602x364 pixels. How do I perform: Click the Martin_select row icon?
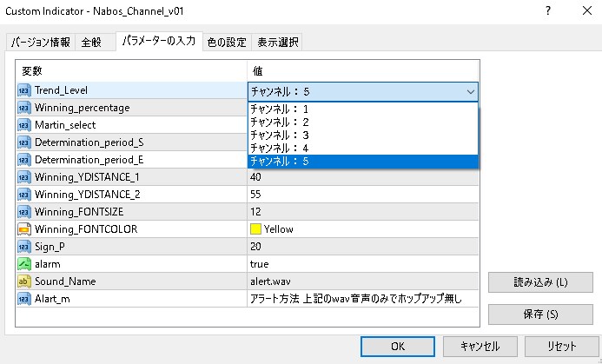[x=24, y=125]
